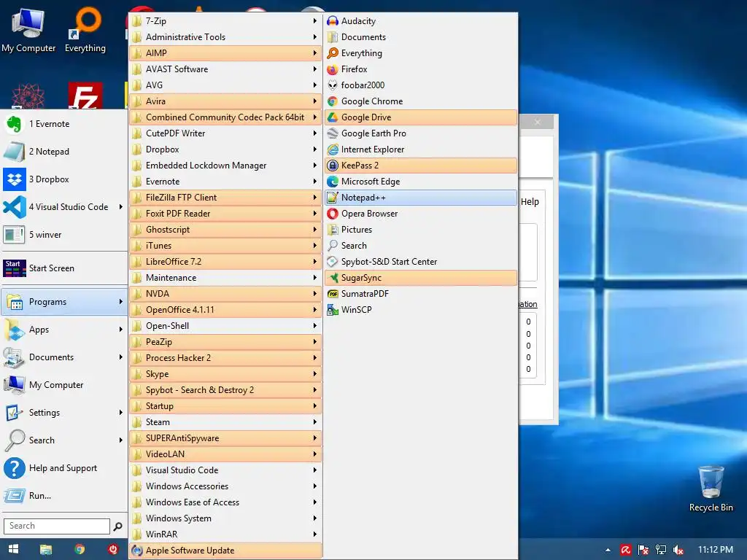
Task: Open the Documents submenu in start menu
Action: [x=64, y=357]
